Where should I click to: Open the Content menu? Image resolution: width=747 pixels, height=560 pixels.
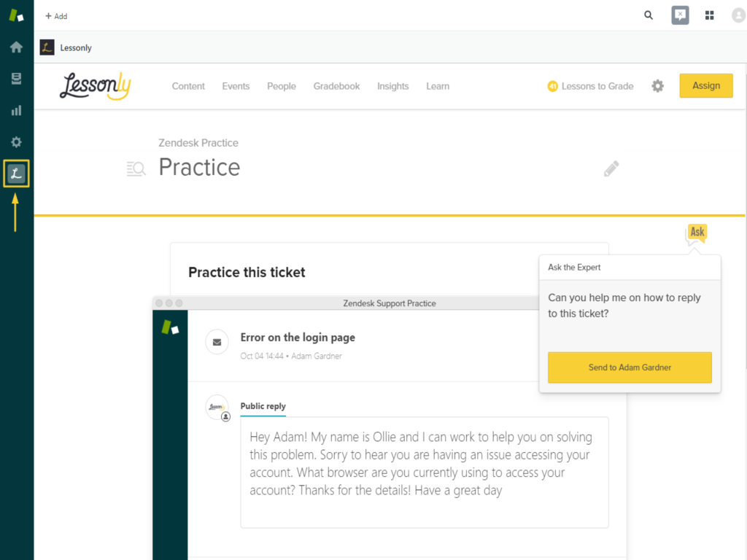(x=188, y=86)
